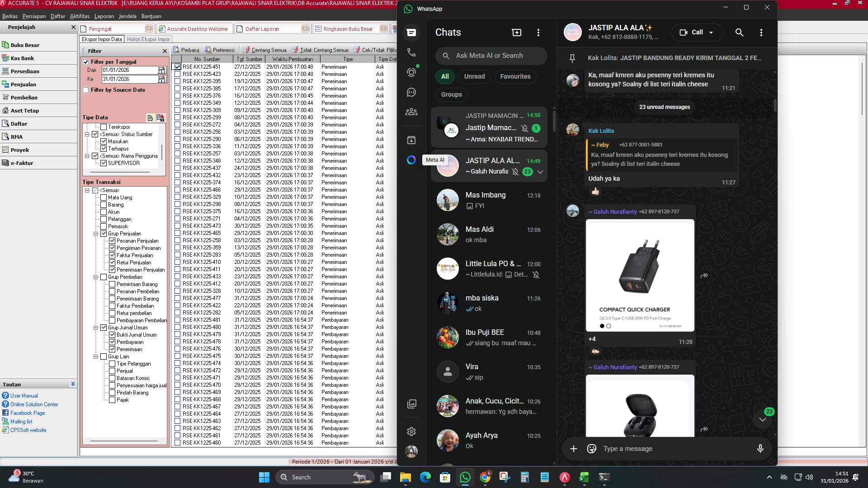
Task: Select the Unread chats filter
Action: point(474,76)
